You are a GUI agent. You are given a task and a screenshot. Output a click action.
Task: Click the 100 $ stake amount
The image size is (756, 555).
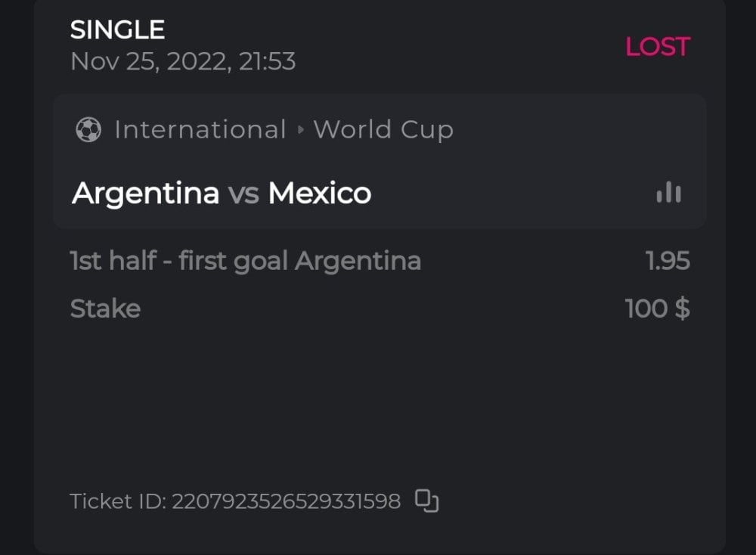657,309
